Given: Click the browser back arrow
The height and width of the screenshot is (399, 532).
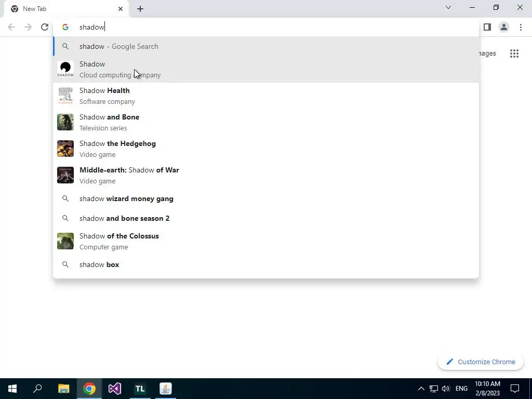Looking at the screenshot, I should pos(11,27).
